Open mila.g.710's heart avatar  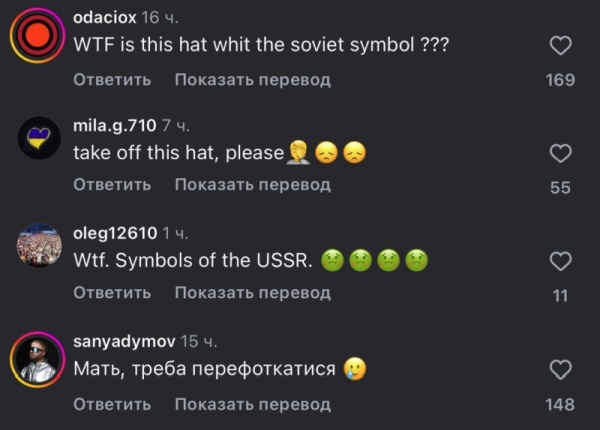(39, 138)
